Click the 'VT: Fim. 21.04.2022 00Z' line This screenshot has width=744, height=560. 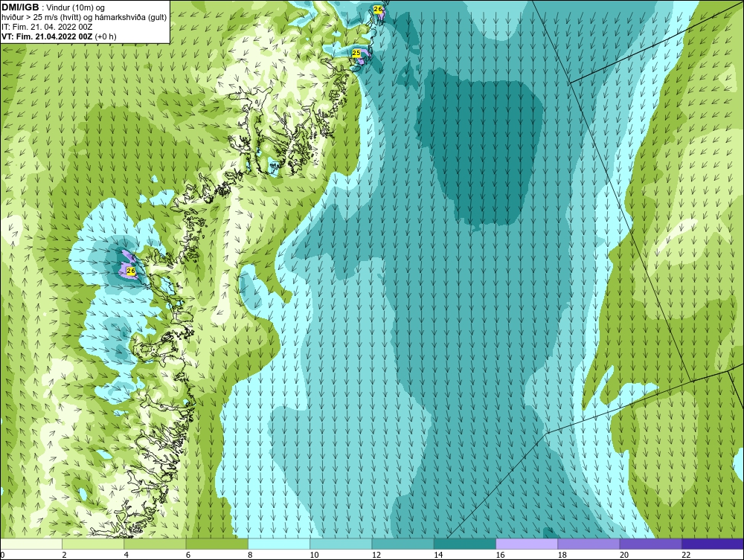pyautogui.click(x=47, y=36)
